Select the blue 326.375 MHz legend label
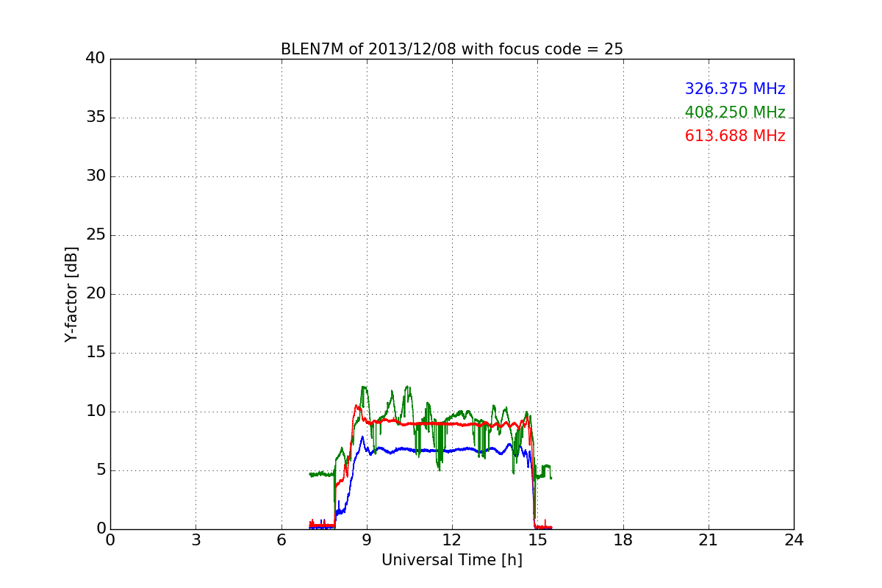Viewport: 882px width, 588px height. pos(735,89)
